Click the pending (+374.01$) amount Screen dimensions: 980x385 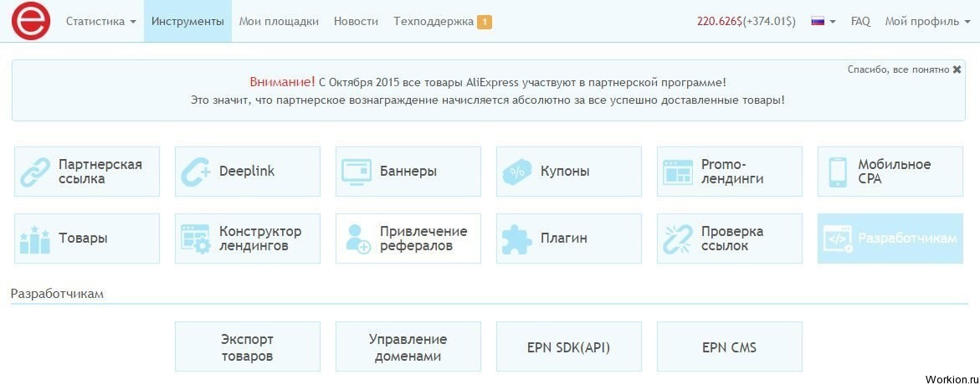pos(769,21)
